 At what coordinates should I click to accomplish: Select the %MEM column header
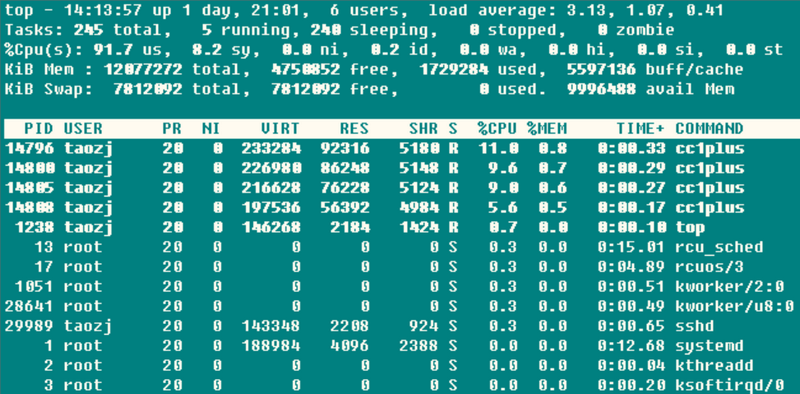tap(547, 128)
